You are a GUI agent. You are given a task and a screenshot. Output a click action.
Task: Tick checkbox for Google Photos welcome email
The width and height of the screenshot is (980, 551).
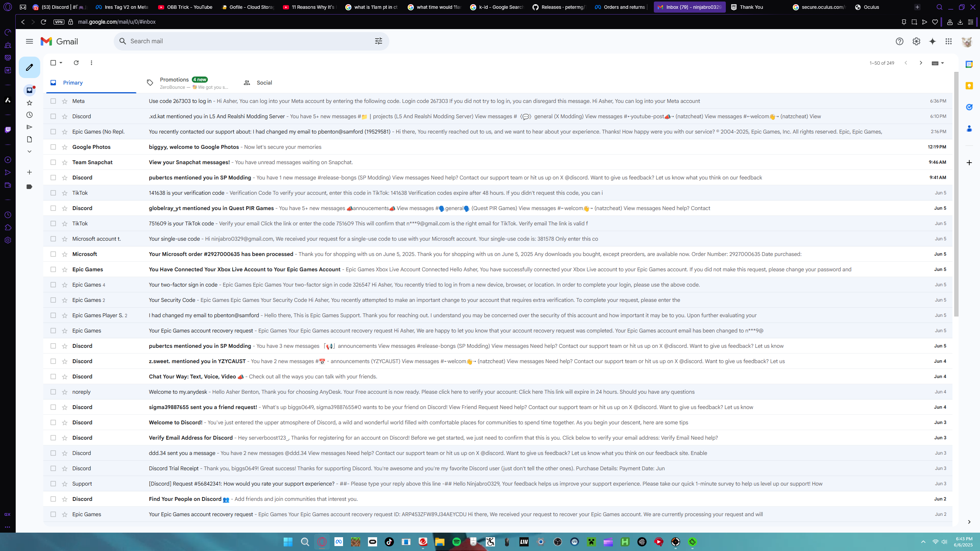click(x=53, y=147)
